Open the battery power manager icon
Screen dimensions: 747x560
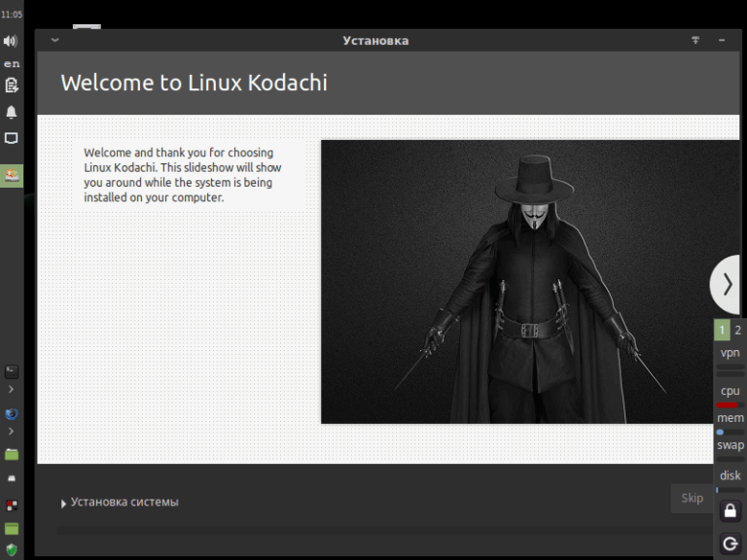tap(12, 86)
